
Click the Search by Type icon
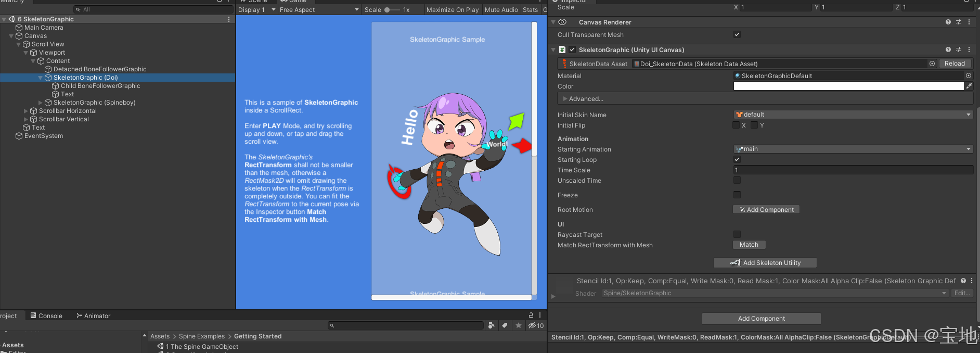(x=492, y=325)
